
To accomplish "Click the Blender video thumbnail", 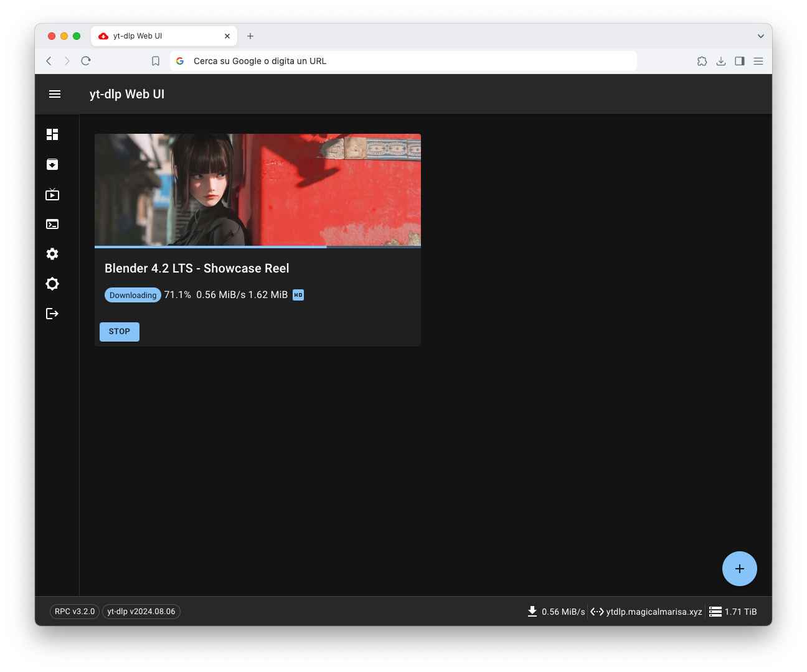I will click(257, 189).
